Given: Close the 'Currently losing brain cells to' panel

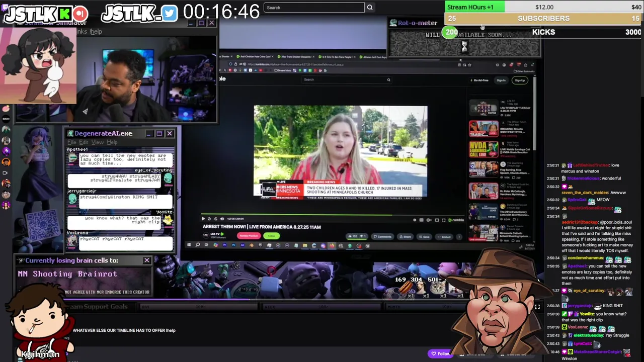Looking at the screenshot, I should [x=147, y=260].
